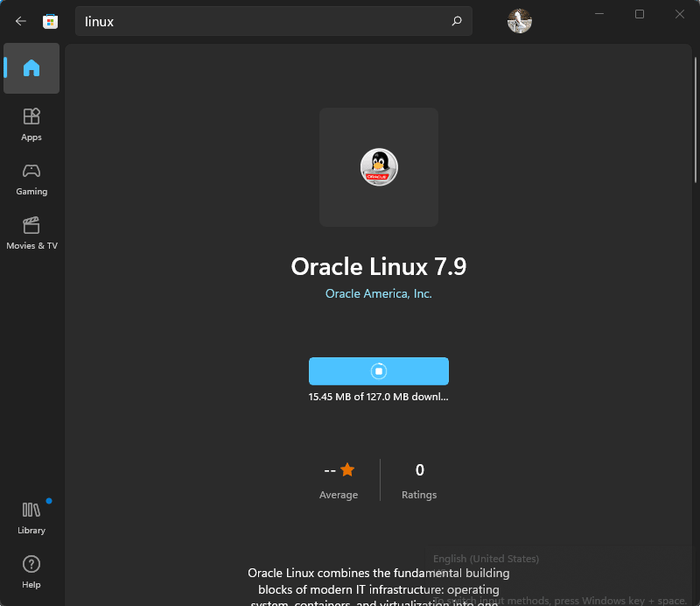
Task: Select the Apps category in the sidebar
Action: [x=31, y=124]
